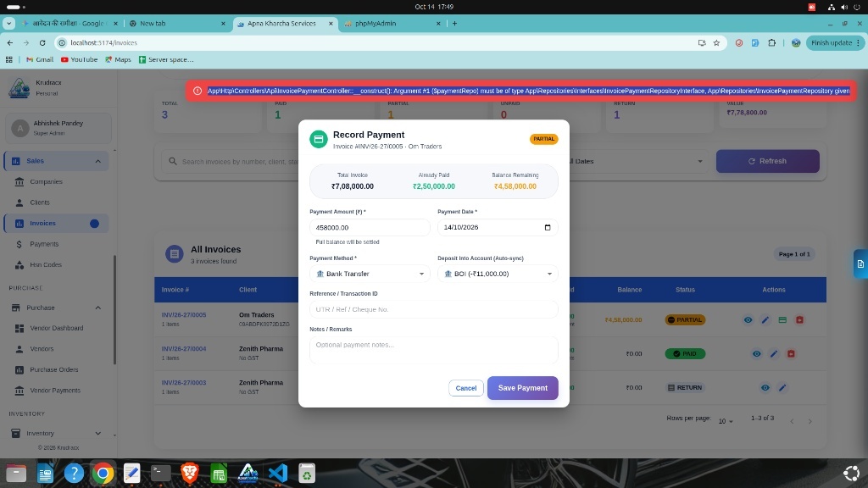
Task: View invoice INV/26-27/0003 eye icon
Action: pyautogui.click(x=765, y=387)
